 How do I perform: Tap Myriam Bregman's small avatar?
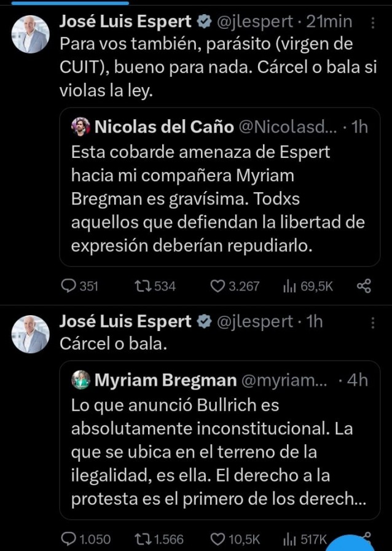pos(81,380)
